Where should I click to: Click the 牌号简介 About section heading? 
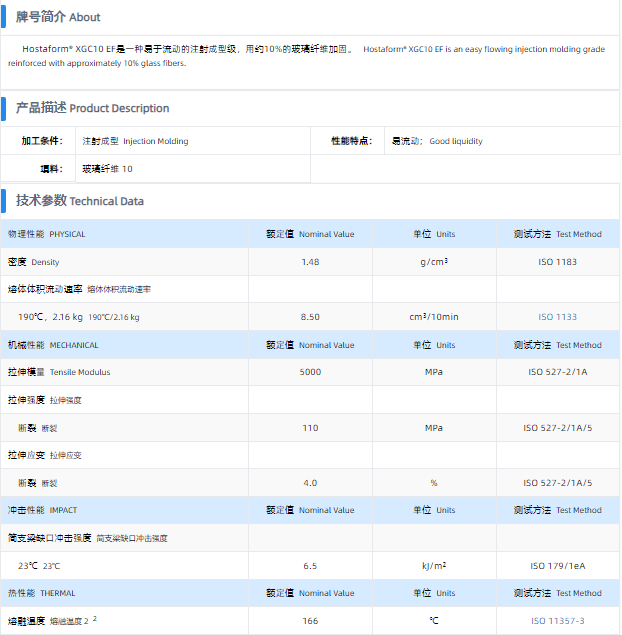pos(57,17)
